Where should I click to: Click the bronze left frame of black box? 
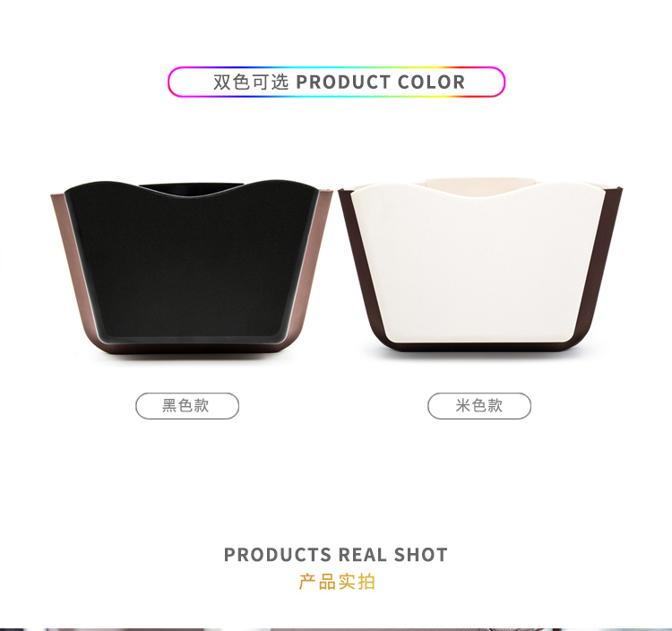pos(73,266)
